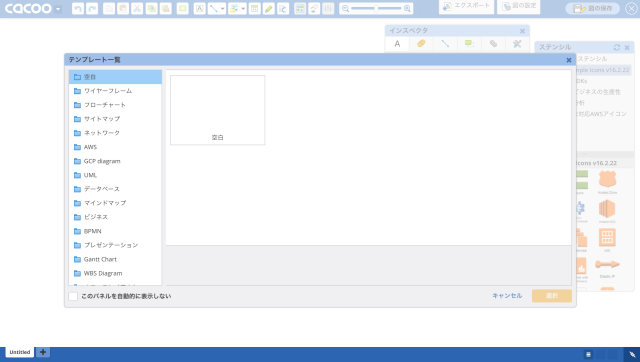The height and width of the screenshot is (362, 640).
Task: Click the bottom-right status bar pen icon
Action: point(632,354)
